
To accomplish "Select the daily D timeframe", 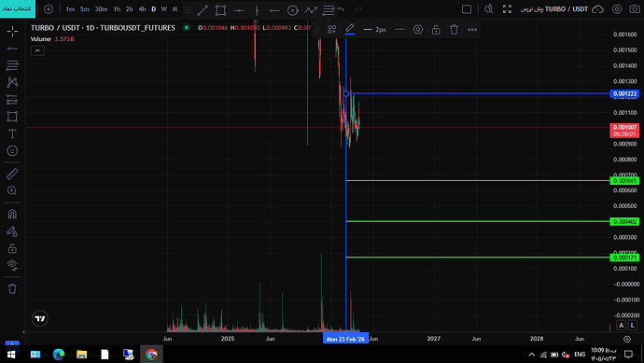I will pos(154,9).
